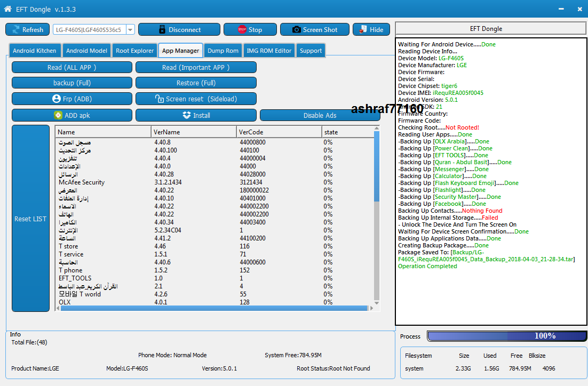The image size is (588, 386).
Task: Click the version 5.2.34C04 cell
Action: 168,230
